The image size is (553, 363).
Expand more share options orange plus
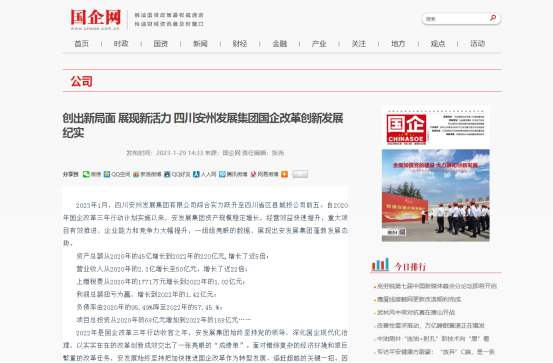tap(284, 174)
